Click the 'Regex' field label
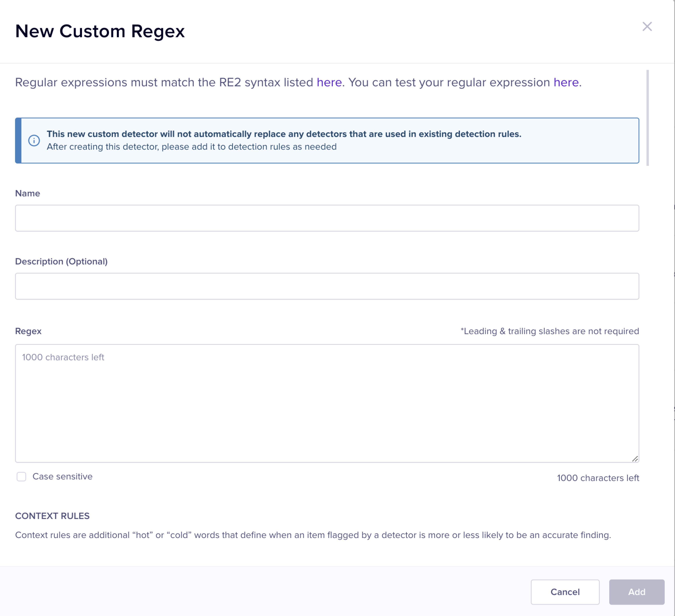This screenshot has height=616, width=675. 28,331
